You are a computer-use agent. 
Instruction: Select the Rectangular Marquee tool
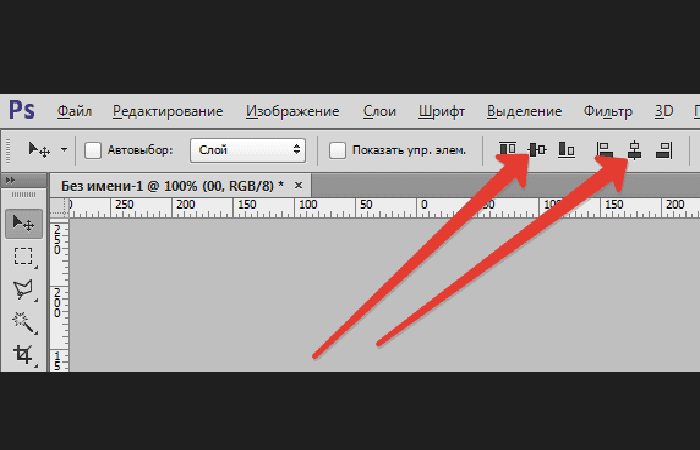(x=24, y=257)
